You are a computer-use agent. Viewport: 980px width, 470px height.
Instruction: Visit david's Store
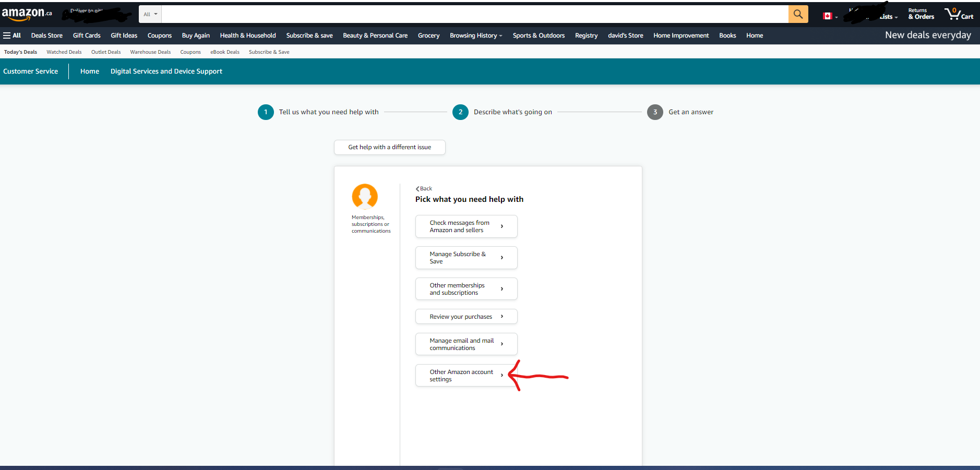pyautogui.click(x=626, y=35)
